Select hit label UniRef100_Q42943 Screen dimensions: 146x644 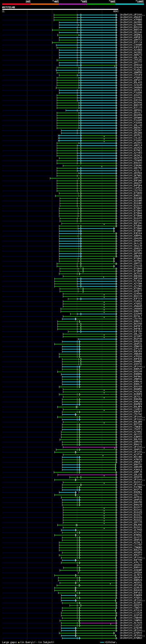(x=131, y=143)
